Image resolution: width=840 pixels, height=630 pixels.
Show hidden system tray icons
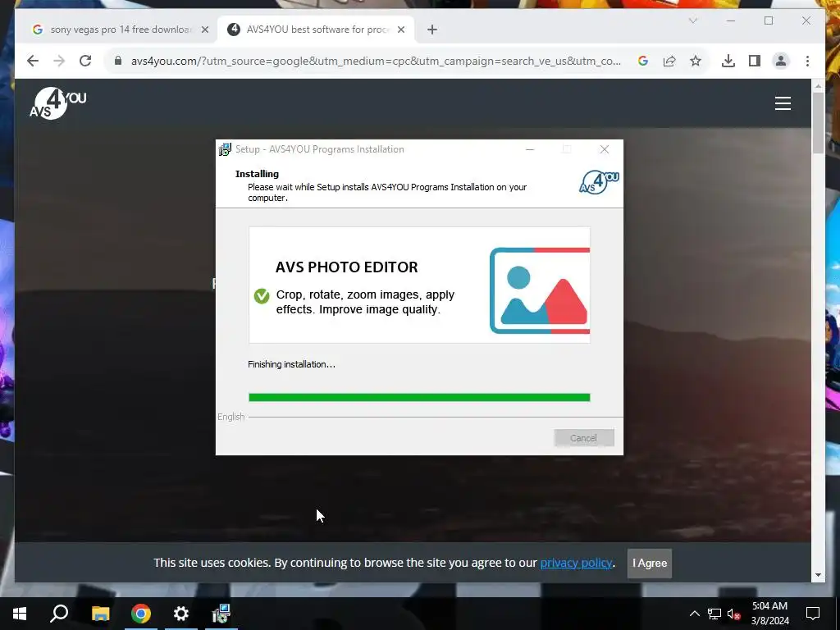pos(694,614)
